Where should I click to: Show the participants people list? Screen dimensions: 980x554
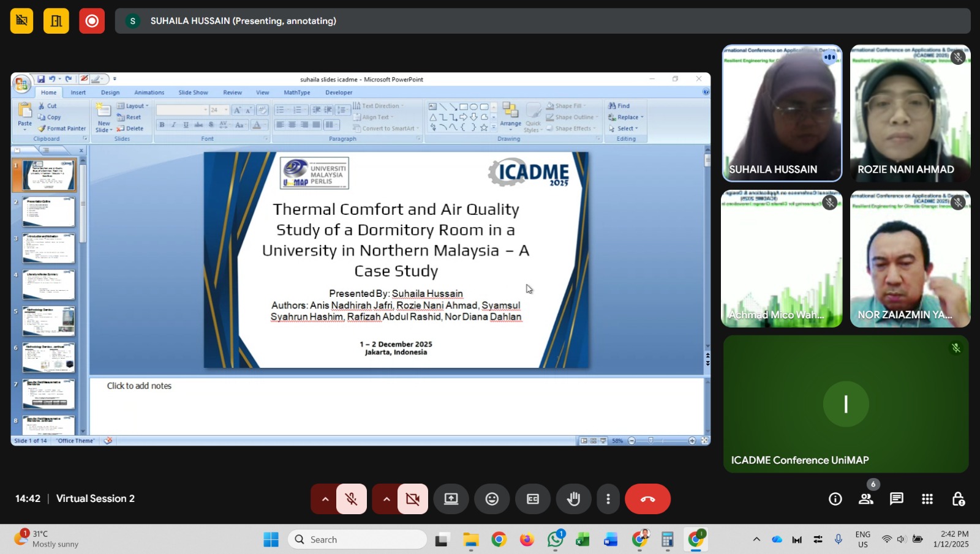pyautogui.click(x=866, y=499)
